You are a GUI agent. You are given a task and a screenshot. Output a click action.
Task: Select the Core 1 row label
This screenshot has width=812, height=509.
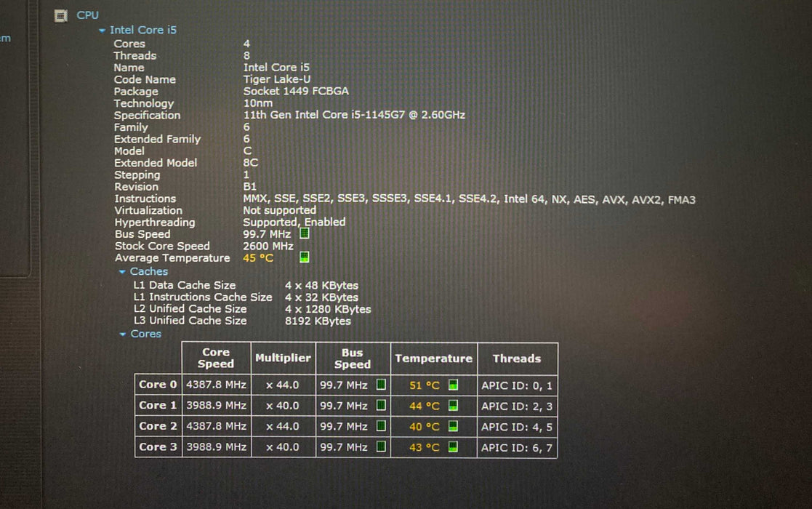point(158,406)
